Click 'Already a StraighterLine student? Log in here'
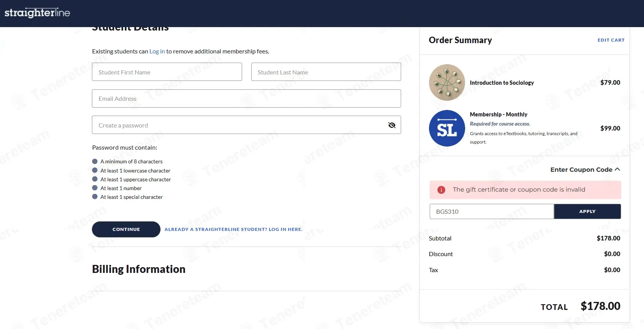The height and width of the screenshot is (329, 644). (x=233, y=229)
